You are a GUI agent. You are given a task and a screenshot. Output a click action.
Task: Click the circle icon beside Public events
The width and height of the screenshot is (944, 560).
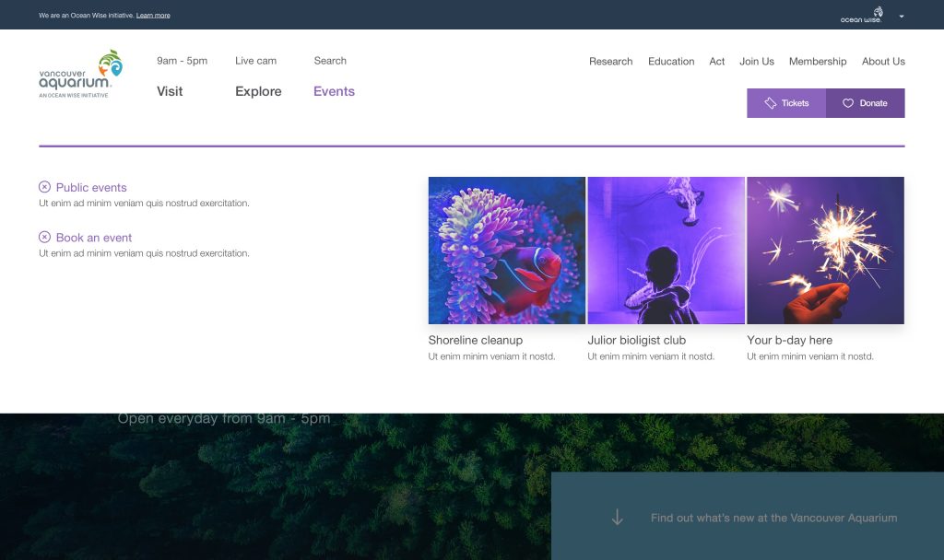(x=44, y=187)
